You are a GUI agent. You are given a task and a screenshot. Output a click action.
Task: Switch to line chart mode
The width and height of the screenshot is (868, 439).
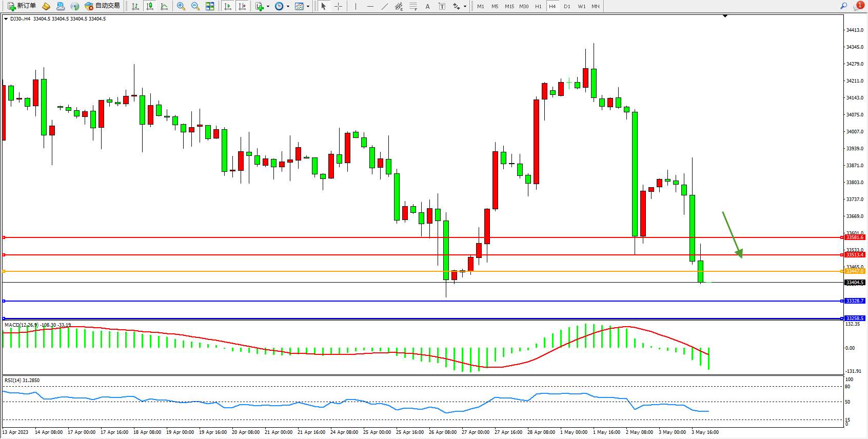164,6
